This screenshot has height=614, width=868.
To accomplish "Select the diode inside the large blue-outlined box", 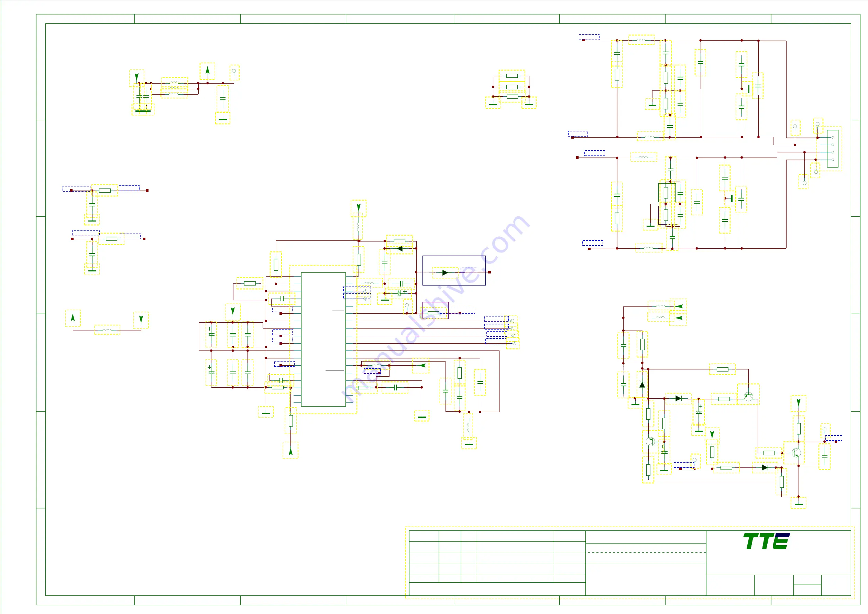I will [445, 272].
